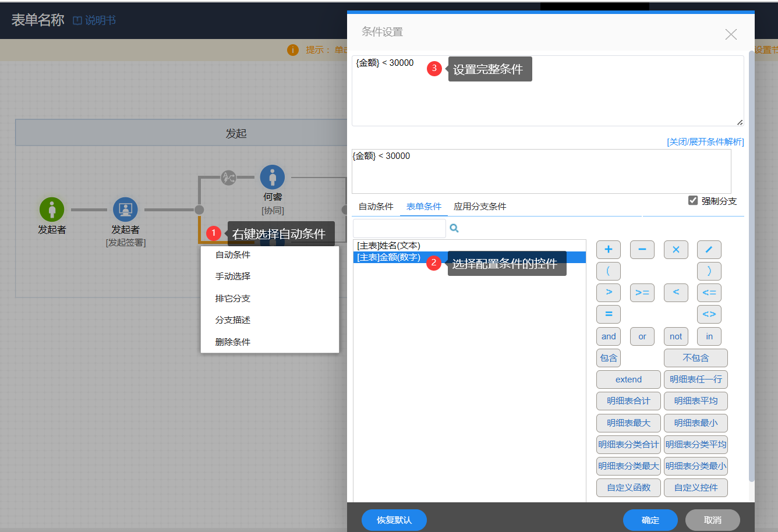Insert a left parenthesis
Viewport: 778px width, 532px height.
pyautogui.click(x=609, y=271)
